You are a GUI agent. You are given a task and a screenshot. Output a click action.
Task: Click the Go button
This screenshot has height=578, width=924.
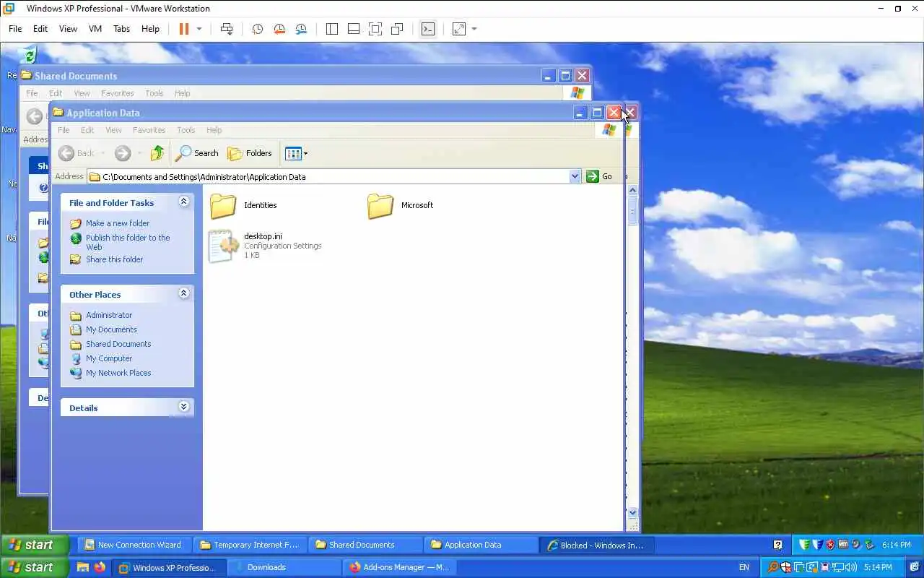(600, 176)
